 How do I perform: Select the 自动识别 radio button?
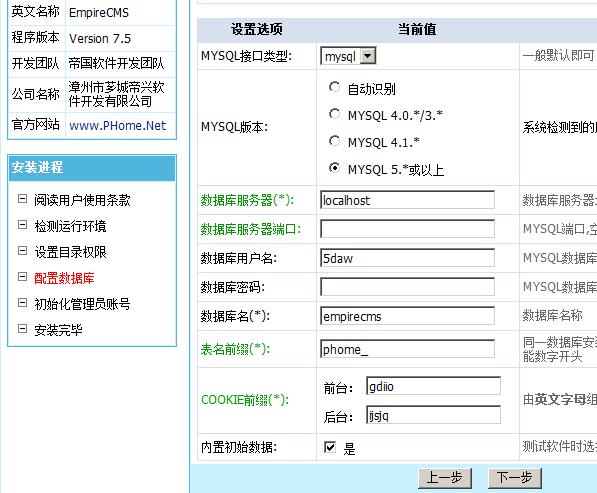pyautogui.click(x=334, y=88)
